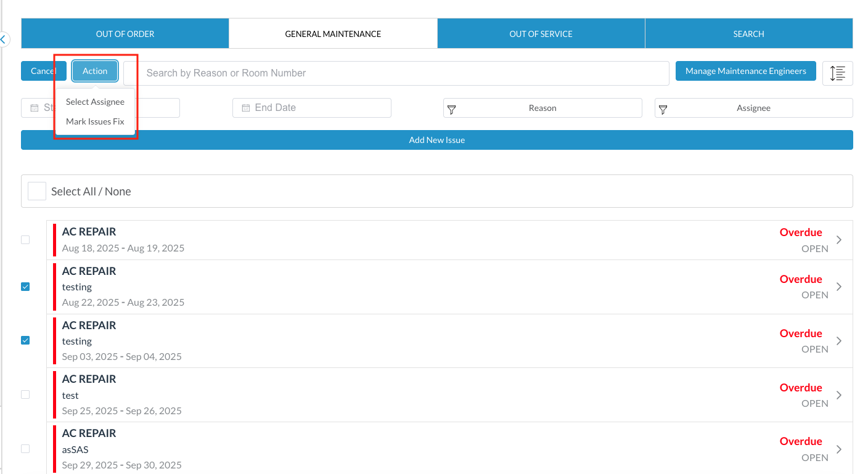Choose Mark Issues Fix from the Action menu
868x474 pixels.
(x=94, y=121)
